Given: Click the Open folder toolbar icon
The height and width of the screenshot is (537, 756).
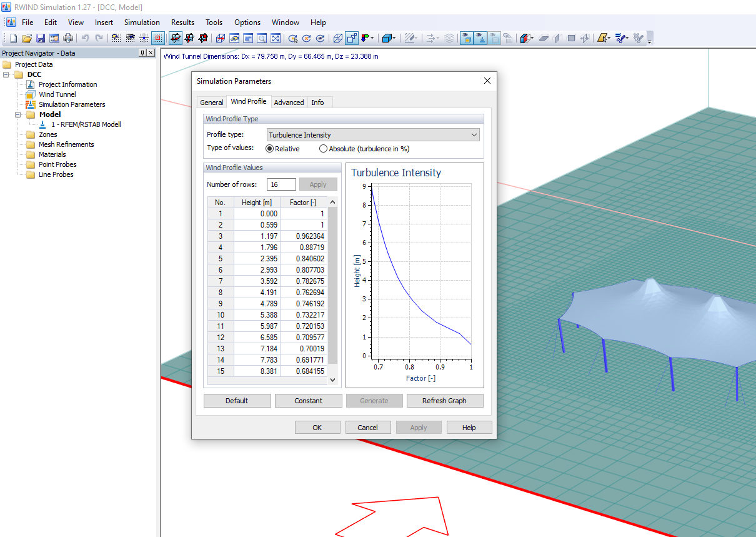Looking at the screenshot, I should (x=27, y=38).
